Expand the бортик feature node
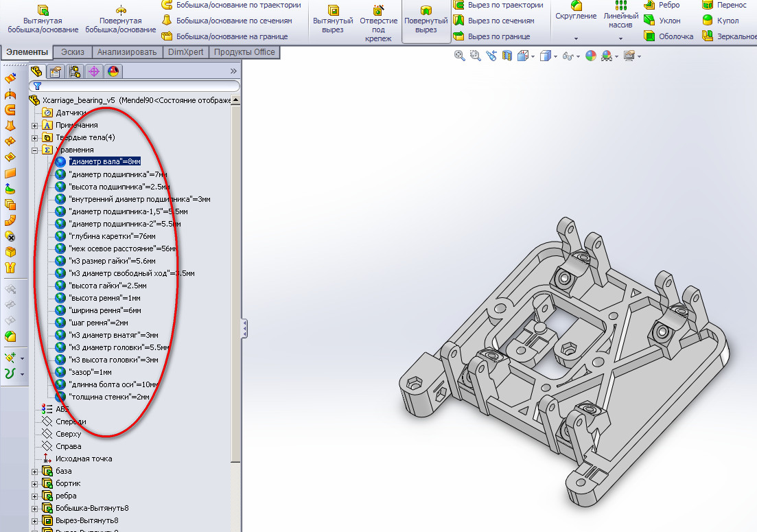The width and height of the screenshot is (757, 532). tap(35, 483)
